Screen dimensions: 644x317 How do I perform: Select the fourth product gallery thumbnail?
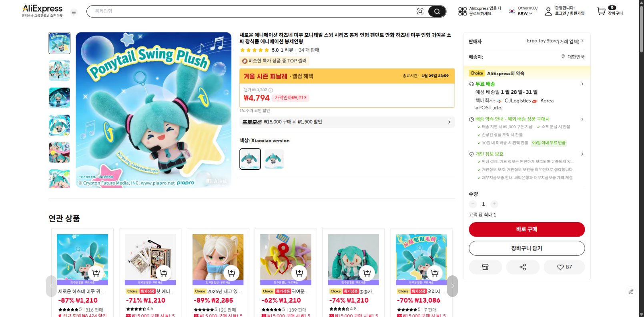59,125
